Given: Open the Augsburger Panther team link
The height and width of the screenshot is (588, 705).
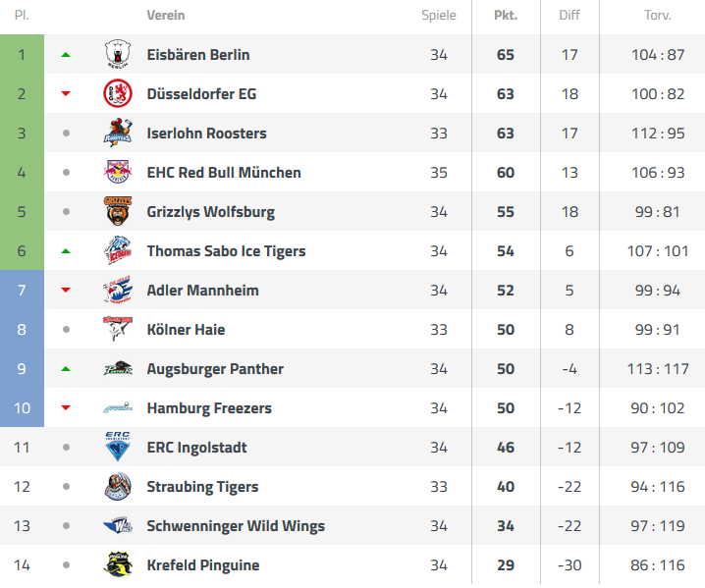Looking at the screenshot, I should 215,369.
